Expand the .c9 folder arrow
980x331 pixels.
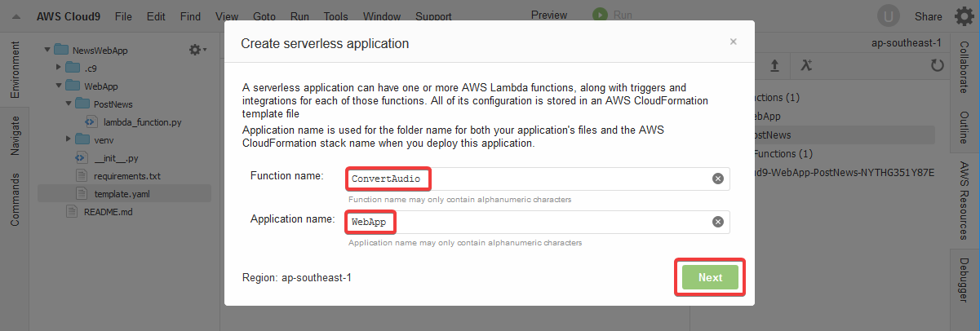point(58,68)
